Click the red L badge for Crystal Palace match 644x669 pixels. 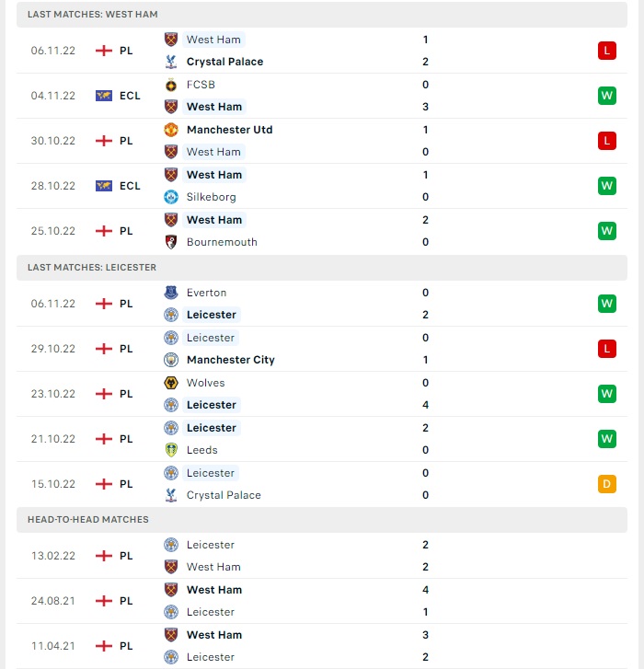tap(607, 51)
